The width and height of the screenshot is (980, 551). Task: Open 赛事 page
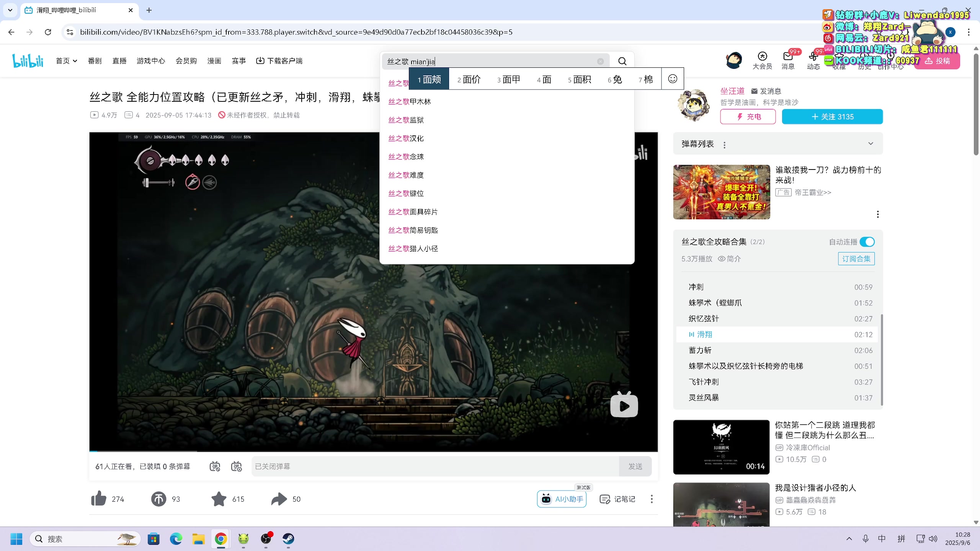click(x=239, y=60)
